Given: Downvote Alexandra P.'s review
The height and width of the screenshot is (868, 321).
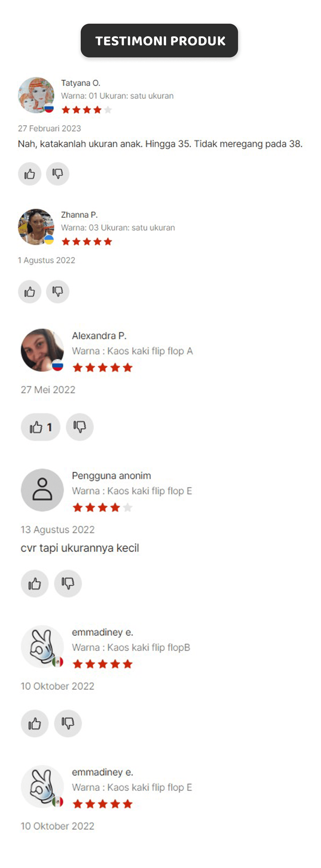Looking at the screenshot, I should 80,427.
